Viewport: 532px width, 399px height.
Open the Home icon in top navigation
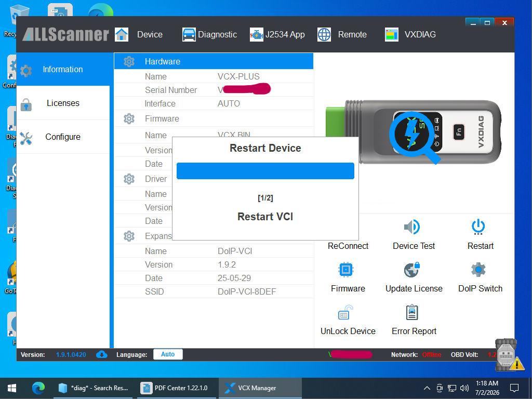click(122, 35)
